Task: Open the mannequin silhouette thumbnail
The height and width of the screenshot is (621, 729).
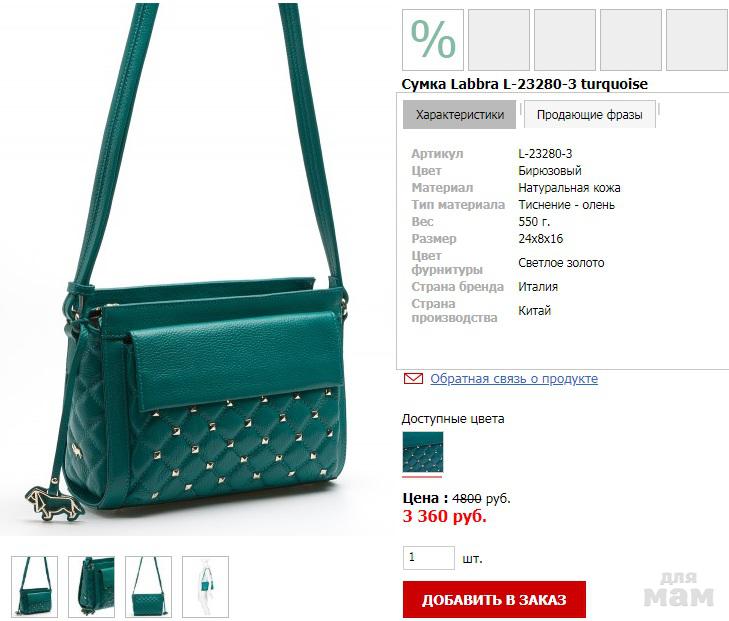Action: pos(205,587)
